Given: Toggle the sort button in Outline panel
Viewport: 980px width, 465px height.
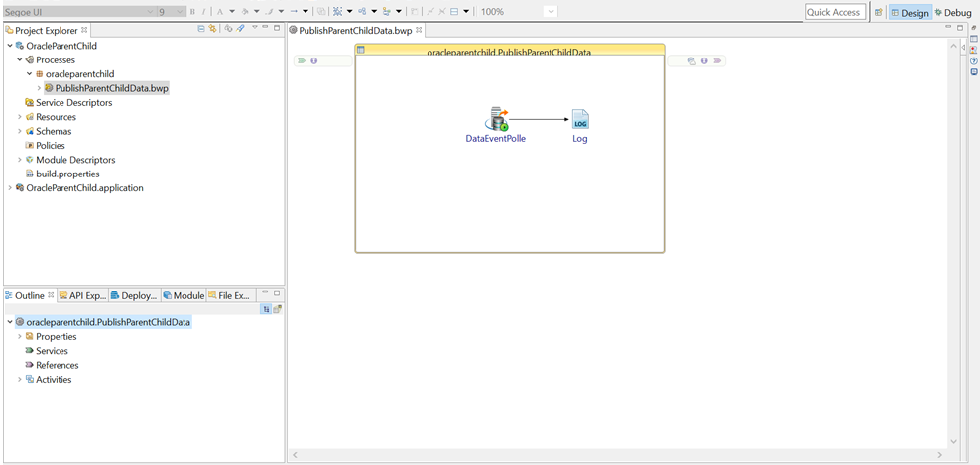Looking at the screenshot, I should 266,309.
